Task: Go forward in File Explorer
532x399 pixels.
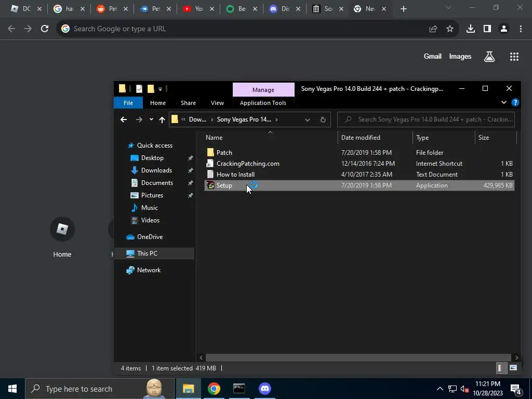Action: pyautogui.click(x=139, y=119)
